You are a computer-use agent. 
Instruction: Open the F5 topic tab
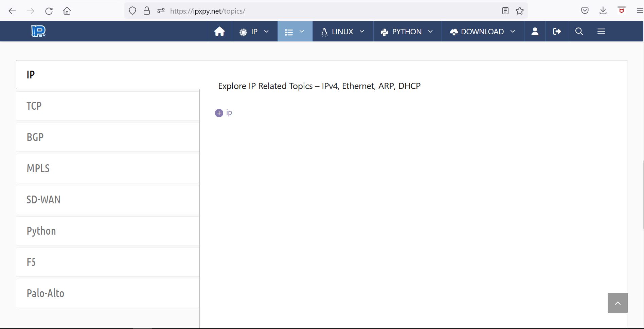click(x=108, y=262)
